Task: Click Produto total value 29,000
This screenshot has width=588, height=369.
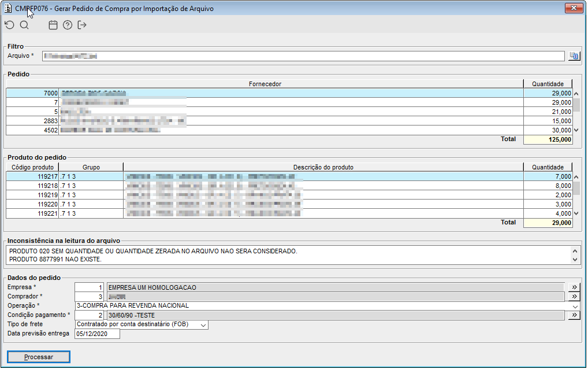Action: click(x=548, y=223)
